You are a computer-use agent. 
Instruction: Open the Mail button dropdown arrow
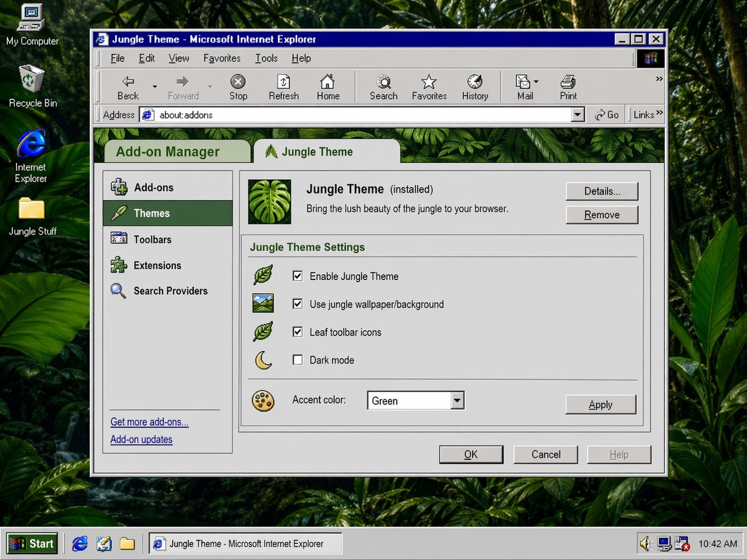coord(536,82)
